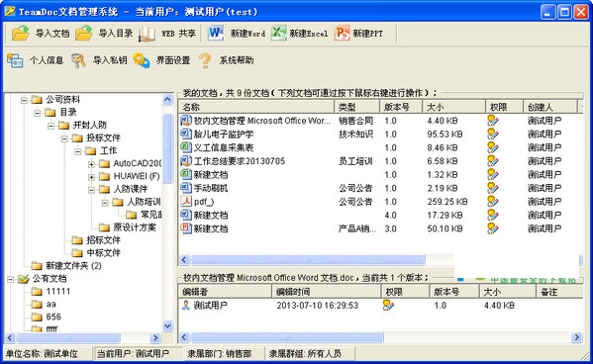The width and height of the screenshot is (593, 364).
Task: Click the 权限 column header in document list
Action: point(504,107)
